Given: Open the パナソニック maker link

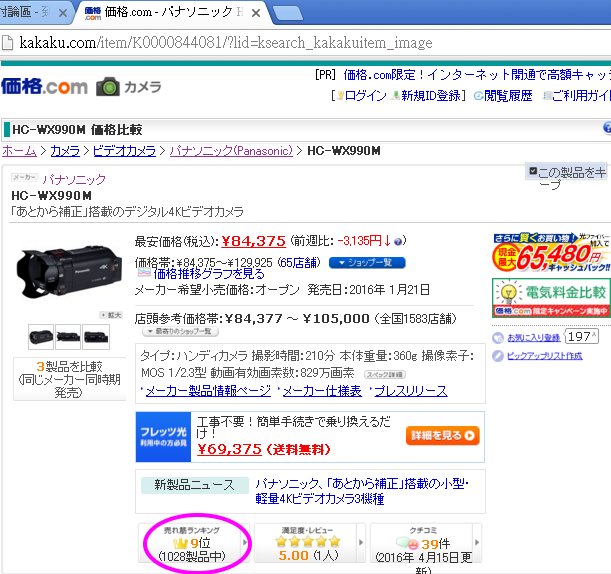Looking at the screenshot, I should (x=74, y=179).
